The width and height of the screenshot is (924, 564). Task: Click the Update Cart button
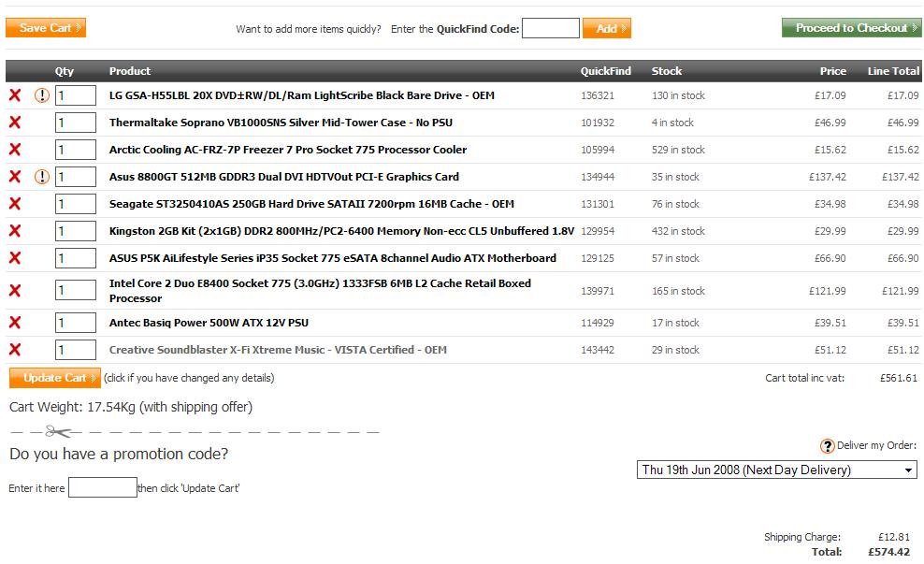pos(55,378)
